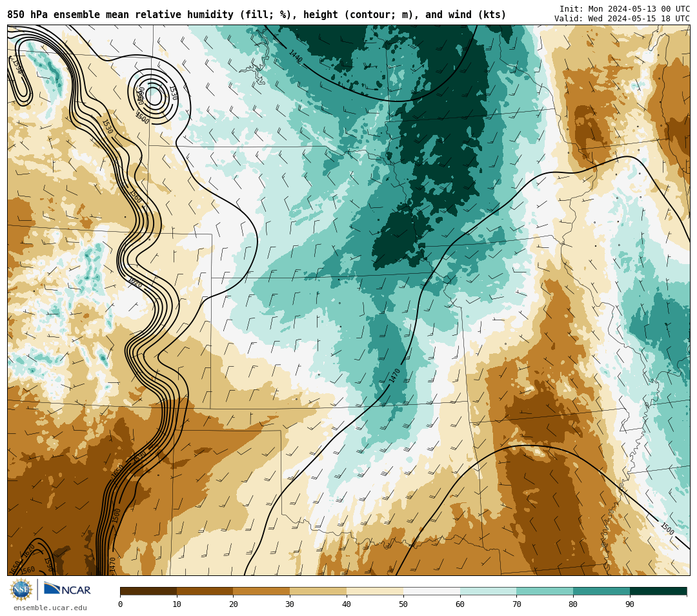The height and width of the screenshot is (616, 697).
Task: Click colorbar tick label '10'
Action: click(177, 604)
